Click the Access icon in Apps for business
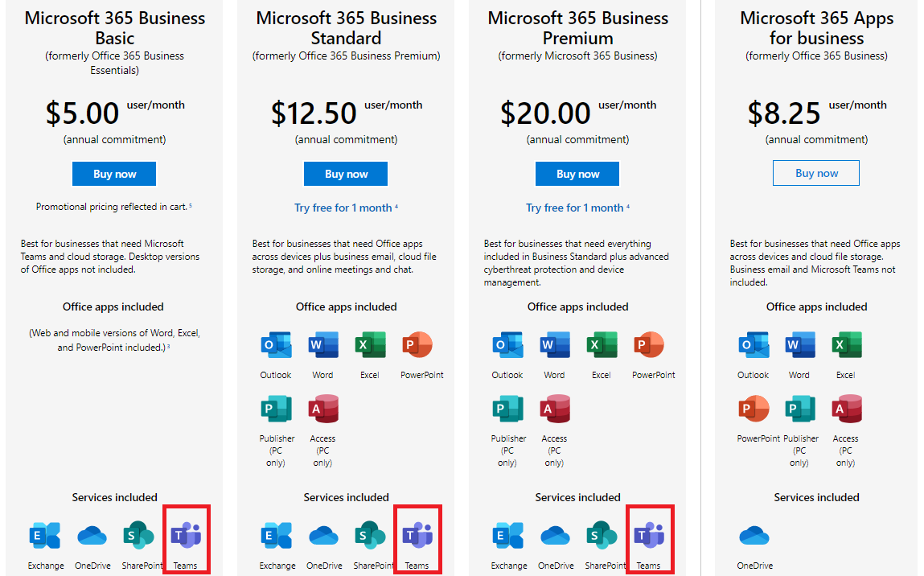 point(846,409)
